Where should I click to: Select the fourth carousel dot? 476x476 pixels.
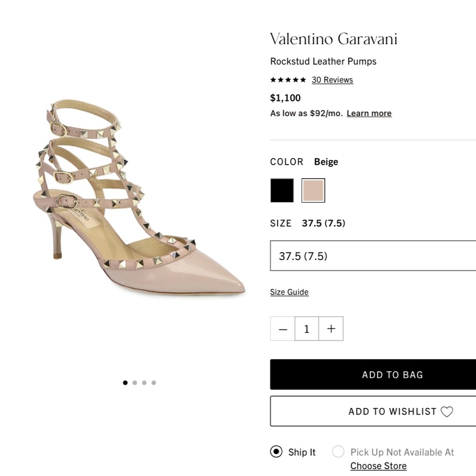(154, 382)
